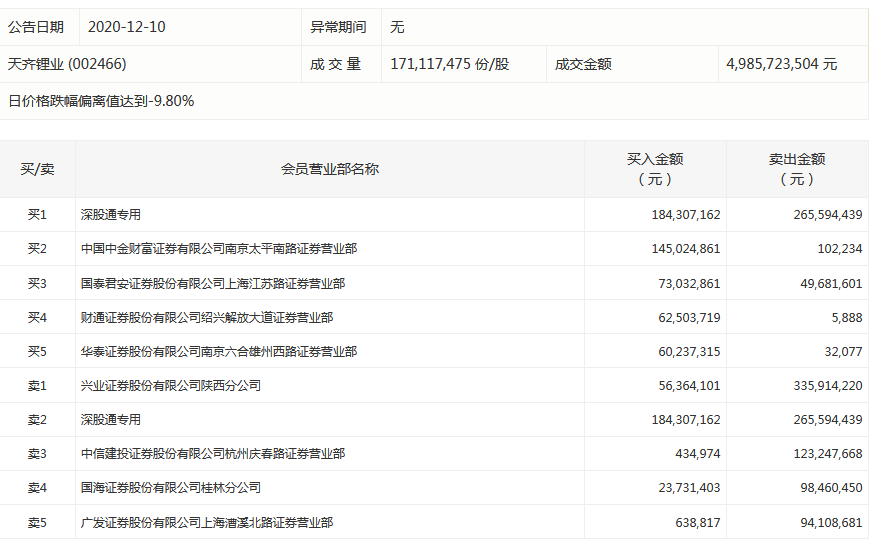This screenshot has height=545, width=884.
Task: Click buy amount 60,237,315
Action: coord(689,352)
